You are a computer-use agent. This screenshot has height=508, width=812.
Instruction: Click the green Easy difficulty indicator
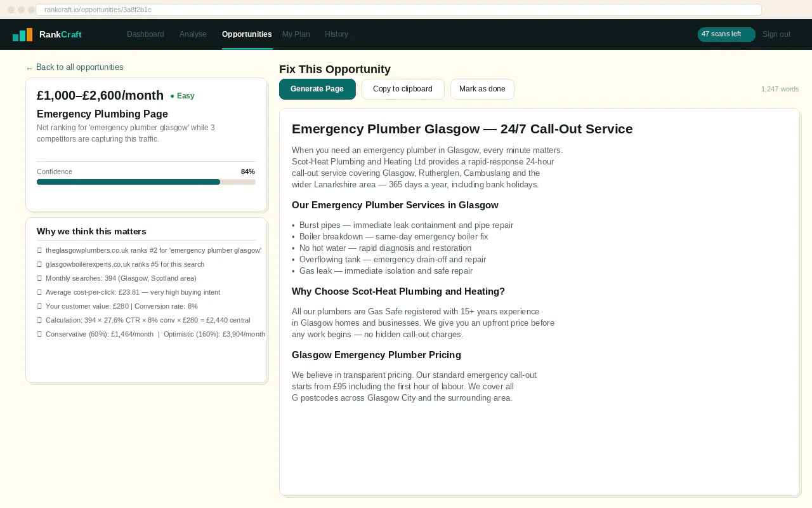(x=182, y=96)
